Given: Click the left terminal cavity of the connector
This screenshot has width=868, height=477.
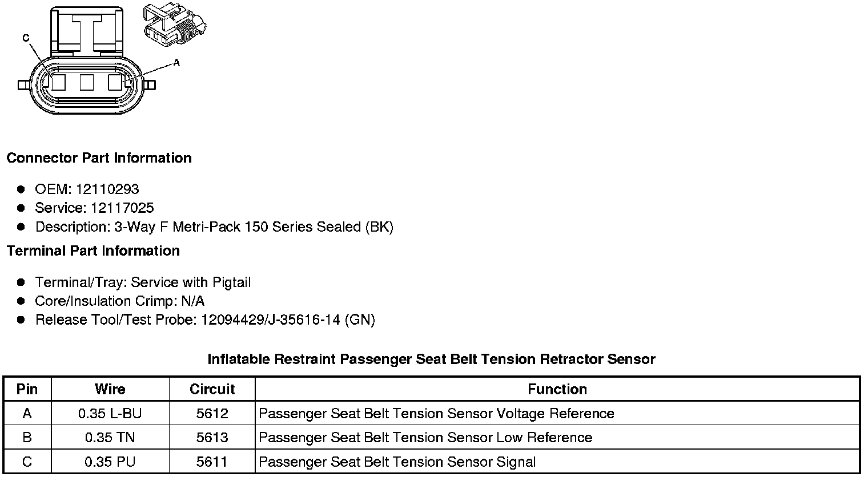Looking at the screenshot, I should coord(59,83).
